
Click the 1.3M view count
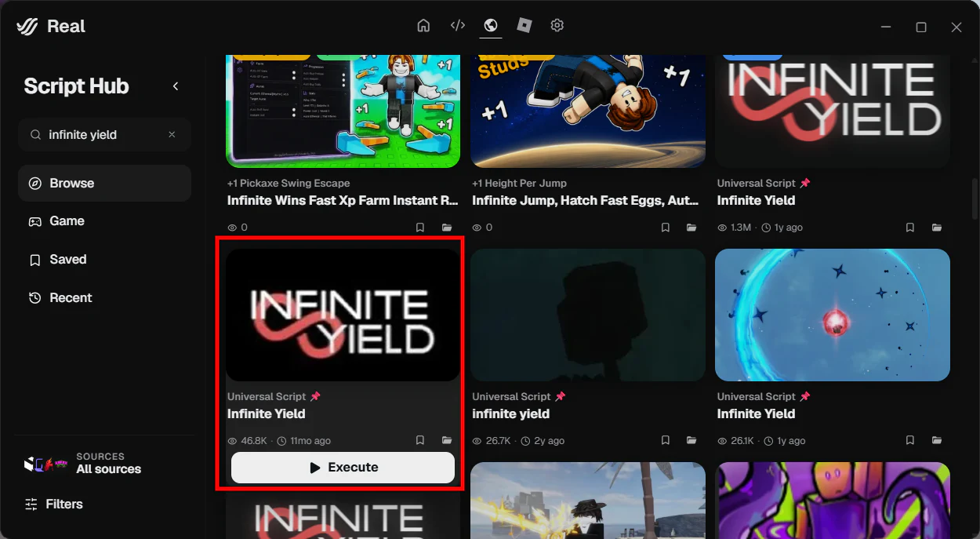pyautogui.click(x=741, y=228)
